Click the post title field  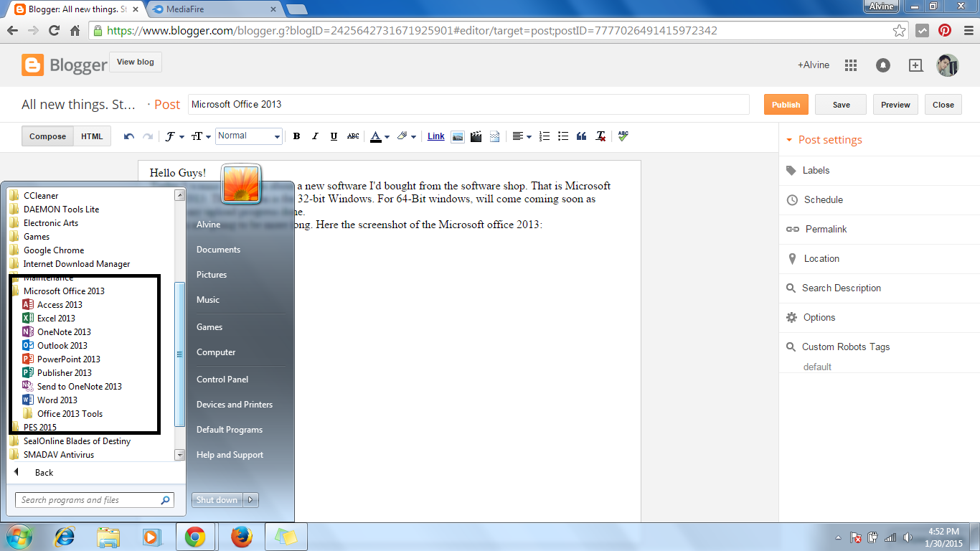tap(468, 105)
